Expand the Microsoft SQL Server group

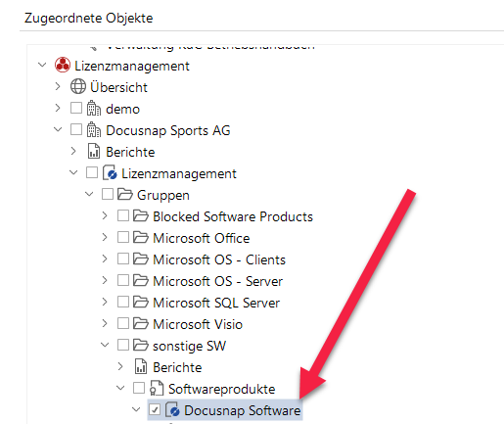pyautogui.click(x=105, y=302)
